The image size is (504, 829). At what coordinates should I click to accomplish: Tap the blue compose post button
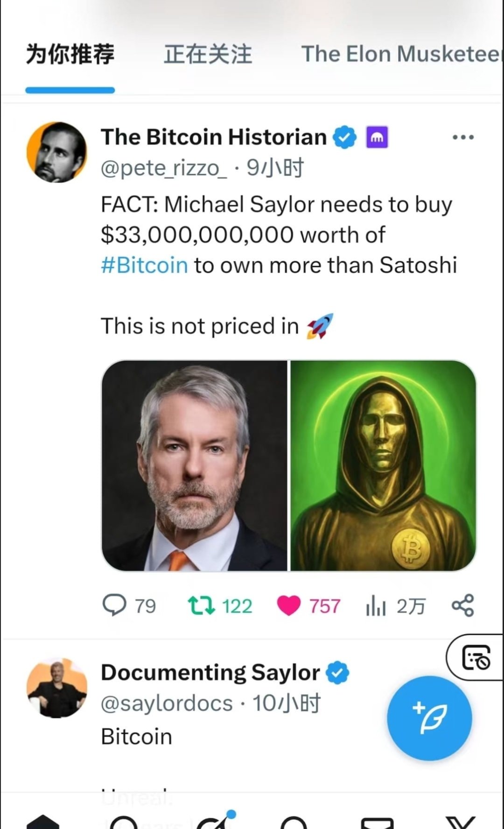click(429, 718)
